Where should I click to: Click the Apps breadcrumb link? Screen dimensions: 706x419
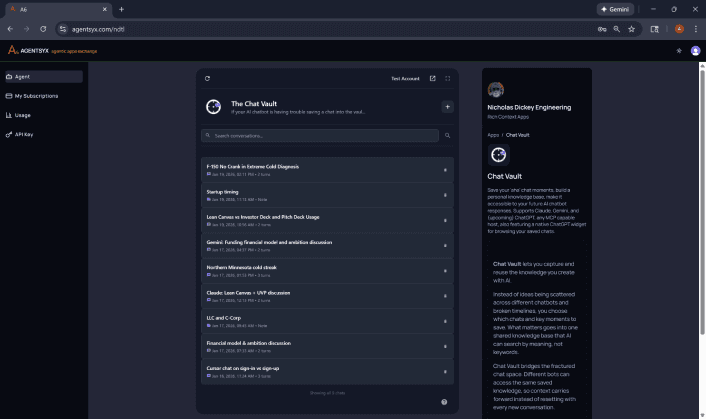493,135
